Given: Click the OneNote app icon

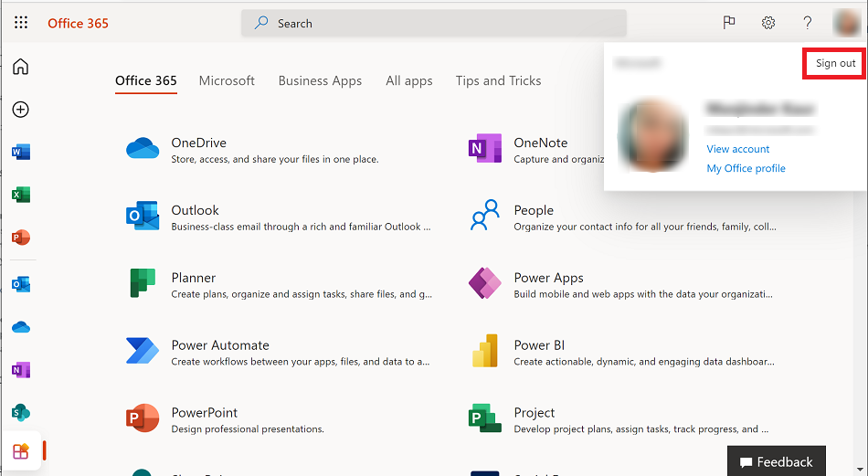Looking at the screenshot, I should (485, 148).
